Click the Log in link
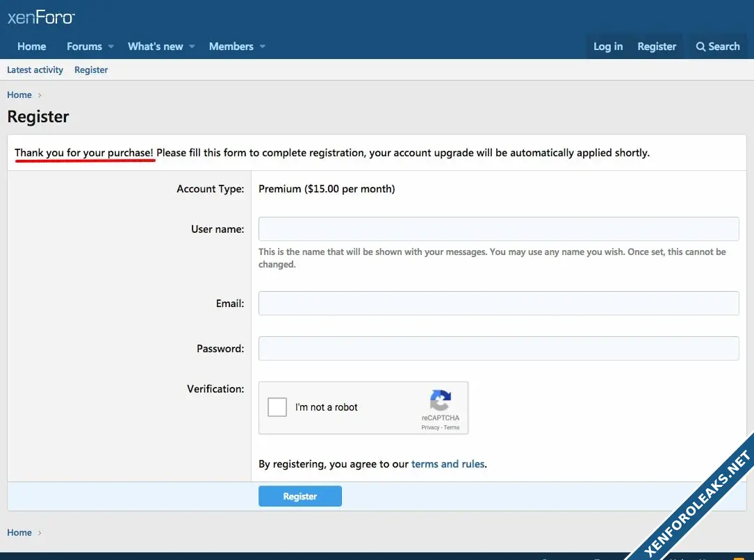 [x=607, y=47]
